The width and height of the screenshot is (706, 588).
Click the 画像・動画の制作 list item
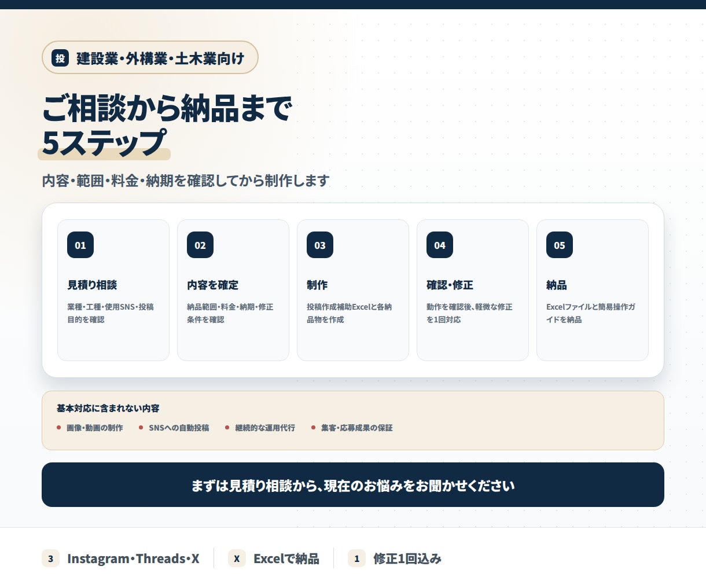tap(95, 428)
